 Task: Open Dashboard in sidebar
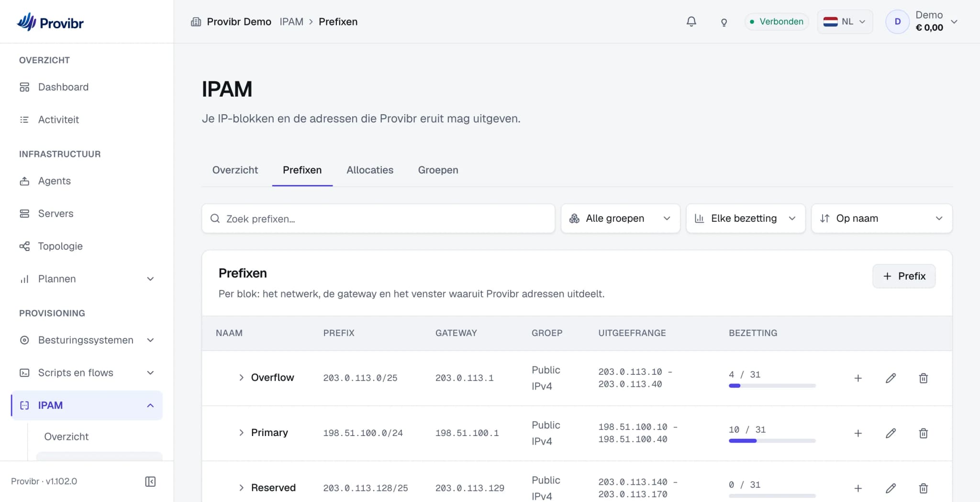pos(87,87)
